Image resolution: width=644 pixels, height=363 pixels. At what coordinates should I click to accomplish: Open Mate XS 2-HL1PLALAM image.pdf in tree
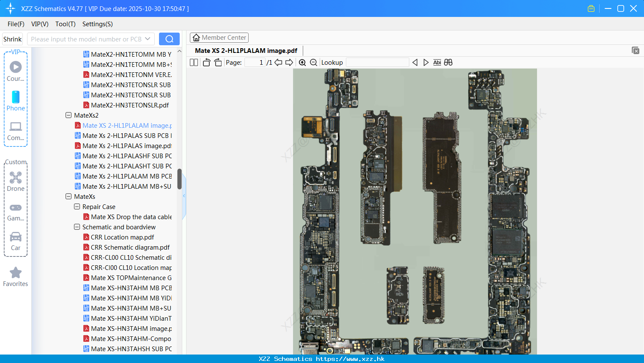pyautogui.click(x=123, y=125)
